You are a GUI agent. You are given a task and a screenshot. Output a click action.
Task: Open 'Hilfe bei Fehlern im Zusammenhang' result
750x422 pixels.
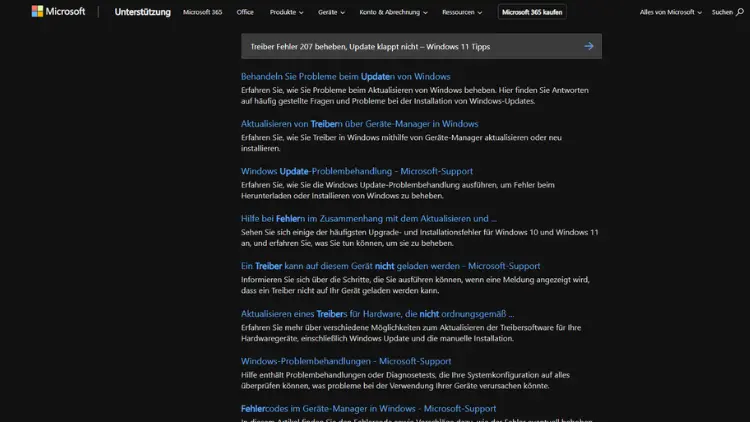click(x=369, y=219)
